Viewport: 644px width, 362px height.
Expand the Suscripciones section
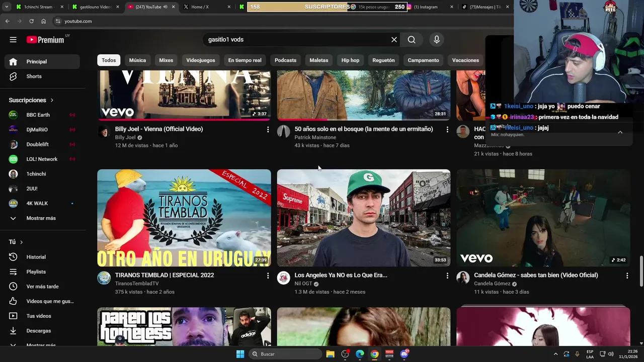click(31, 100)
